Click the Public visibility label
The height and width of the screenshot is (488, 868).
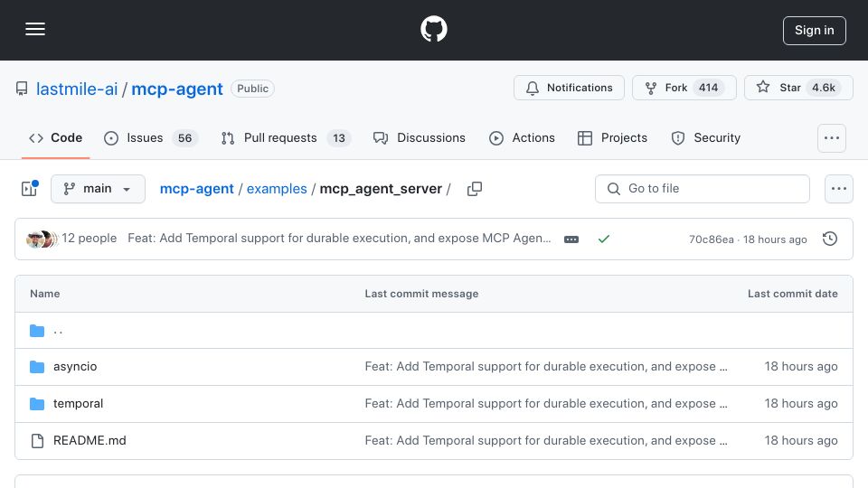[252, 89]
